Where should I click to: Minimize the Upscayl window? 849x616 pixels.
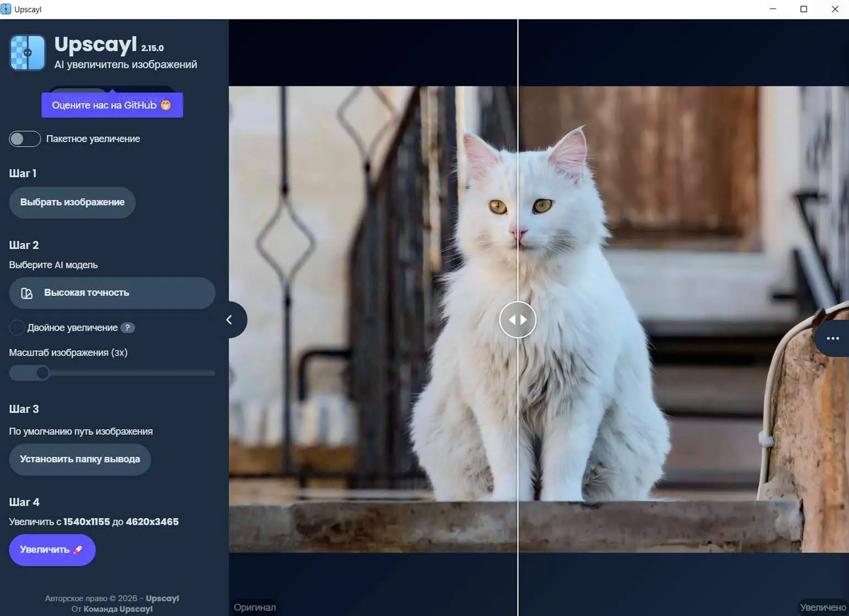coord(773,9)
